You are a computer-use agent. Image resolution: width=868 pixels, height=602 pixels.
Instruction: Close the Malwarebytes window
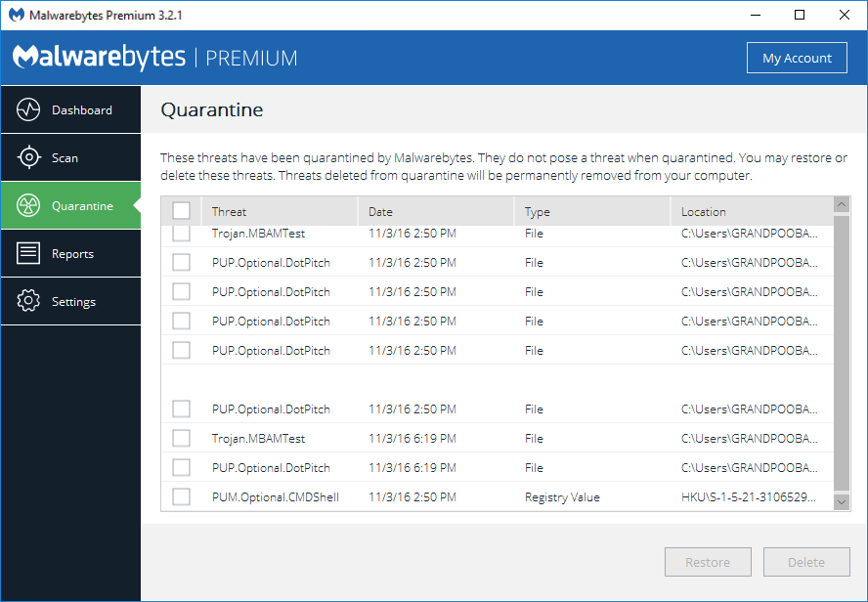(845, 15)
